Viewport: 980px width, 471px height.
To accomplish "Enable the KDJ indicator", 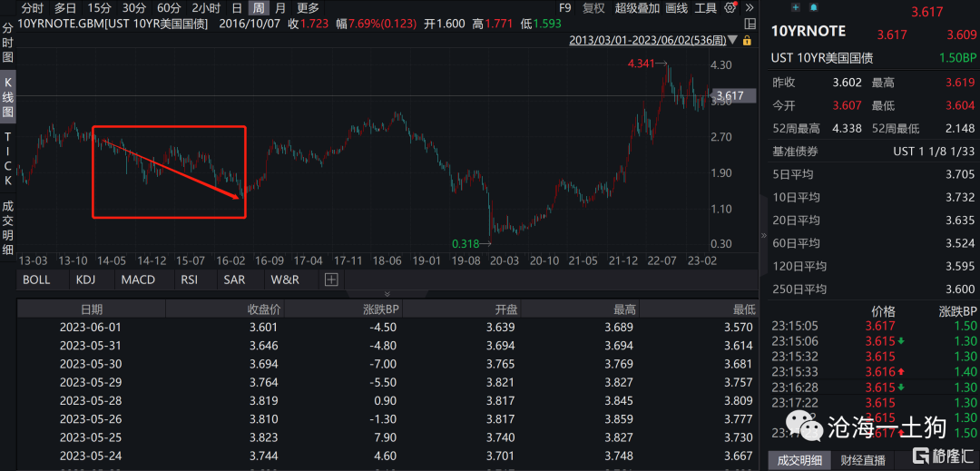I will (87, 280).
